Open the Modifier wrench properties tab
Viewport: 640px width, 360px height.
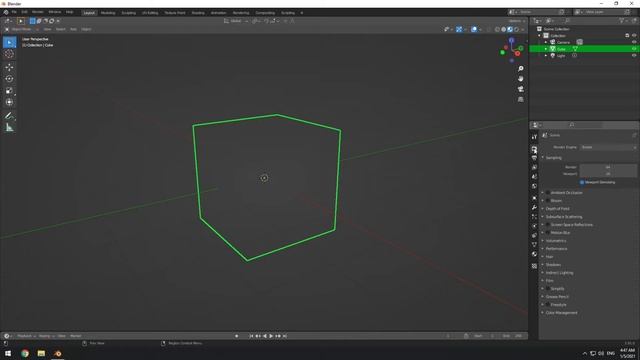point(534,207)
